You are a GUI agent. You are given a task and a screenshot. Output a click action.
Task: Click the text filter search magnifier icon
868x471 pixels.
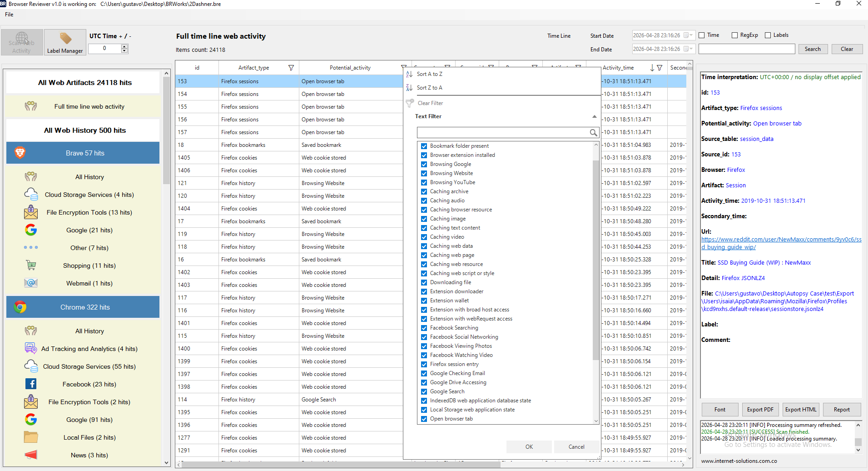point(593,133)
